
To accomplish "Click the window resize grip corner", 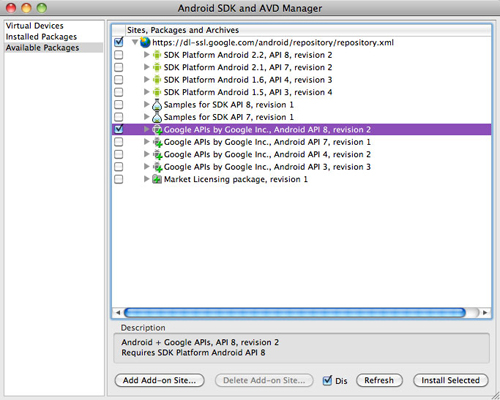I will pyautogui.click(x=495, y=395).
